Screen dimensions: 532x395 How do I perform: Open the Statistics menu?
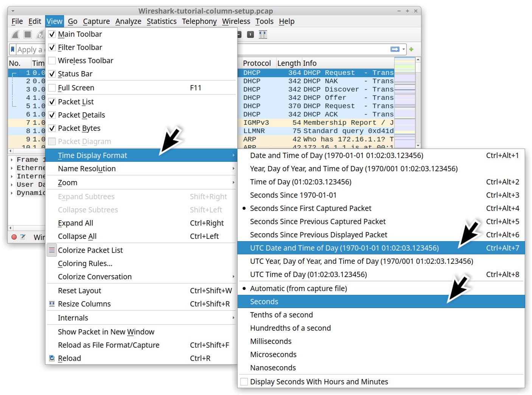(x=162, y=22)
